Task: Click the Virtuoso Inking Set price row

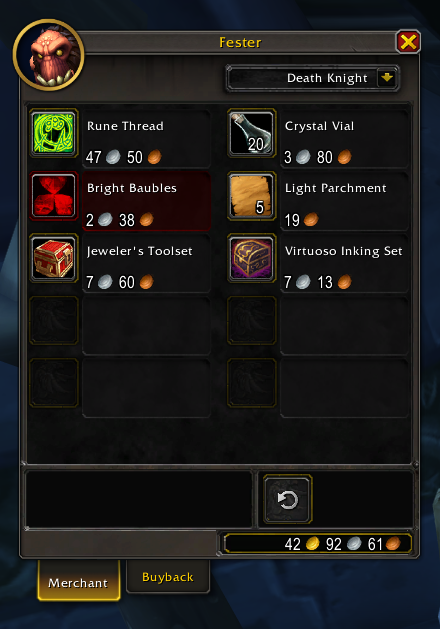Action: point(318,282)
